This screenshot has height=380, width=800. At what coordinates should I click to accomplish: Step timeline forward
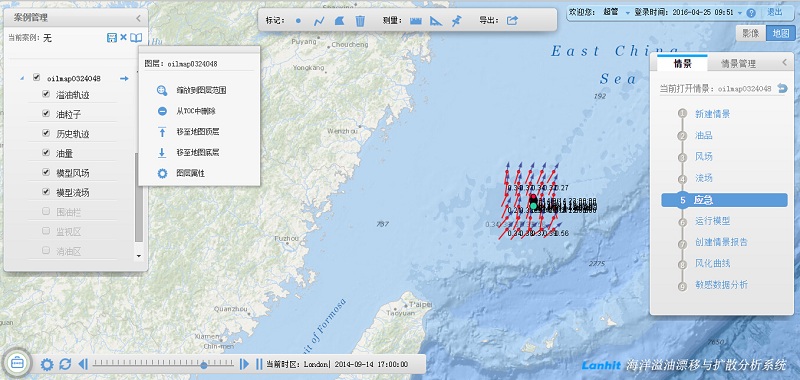coord(244,364)
